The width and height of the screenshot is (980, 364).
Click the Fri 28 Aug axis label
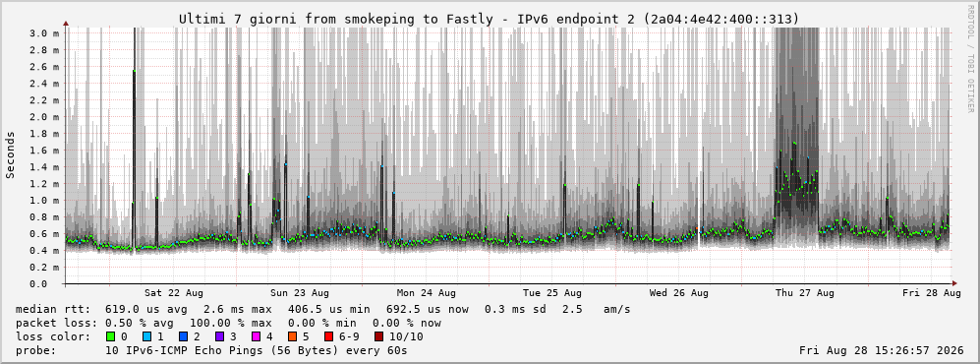[932, 293]
